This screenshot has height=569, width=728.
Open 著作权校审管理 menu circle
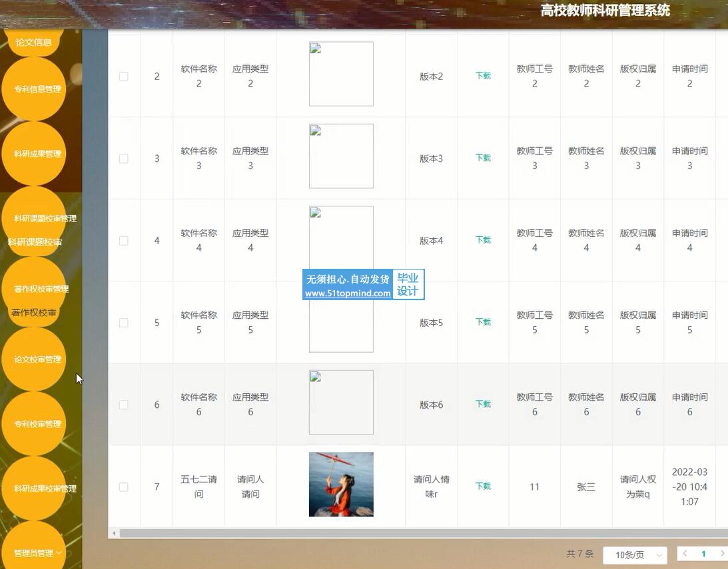click(33, 288)
